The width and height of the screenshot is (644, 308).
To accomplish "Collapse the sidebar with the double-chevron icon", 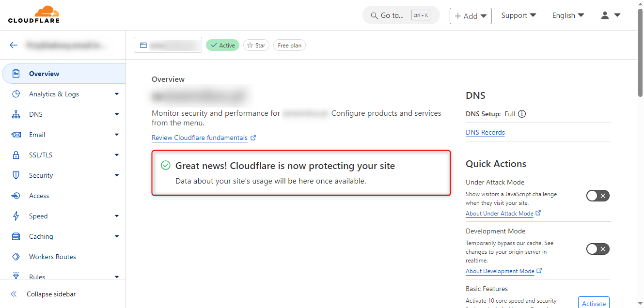I will [x=14, y=294].
